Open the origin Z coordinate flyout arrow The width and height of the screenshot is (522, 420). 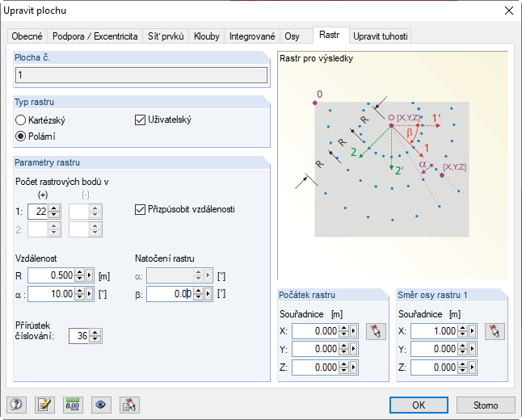pos(353,367)
